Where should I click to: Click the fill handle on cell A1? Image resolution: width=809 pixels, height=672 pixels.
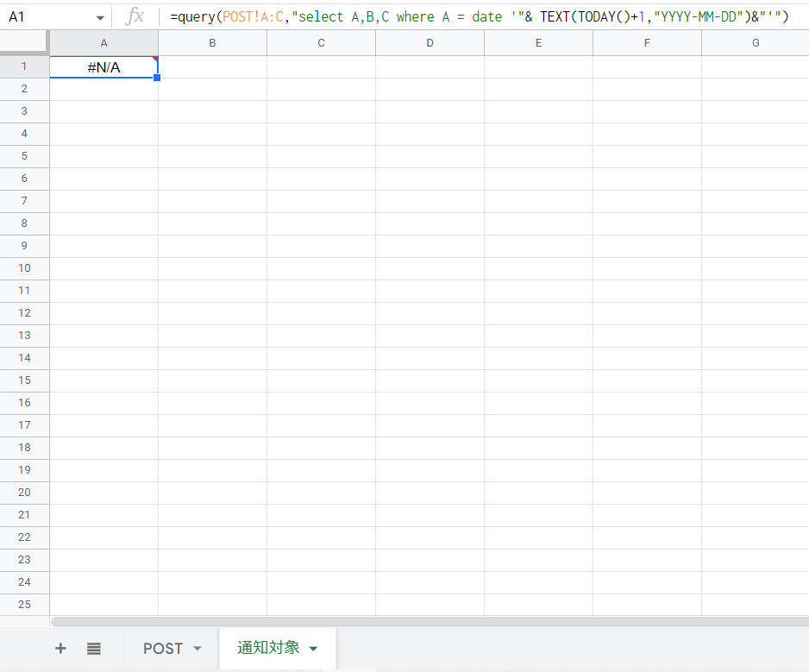157,78
